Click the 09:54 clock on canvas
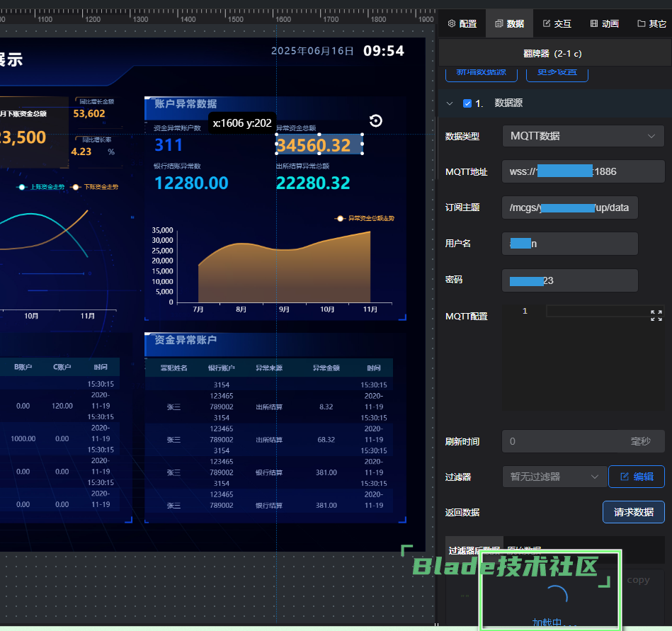 point(384,51)
